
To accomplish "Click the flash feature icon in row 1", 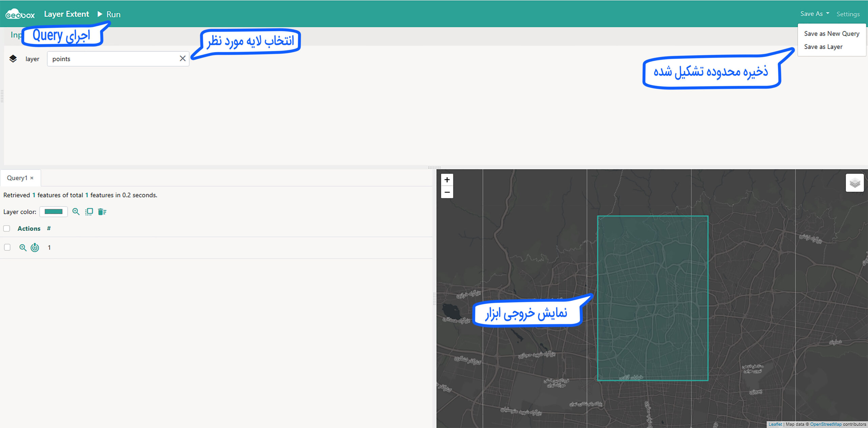I will click(x=35, y=248).
